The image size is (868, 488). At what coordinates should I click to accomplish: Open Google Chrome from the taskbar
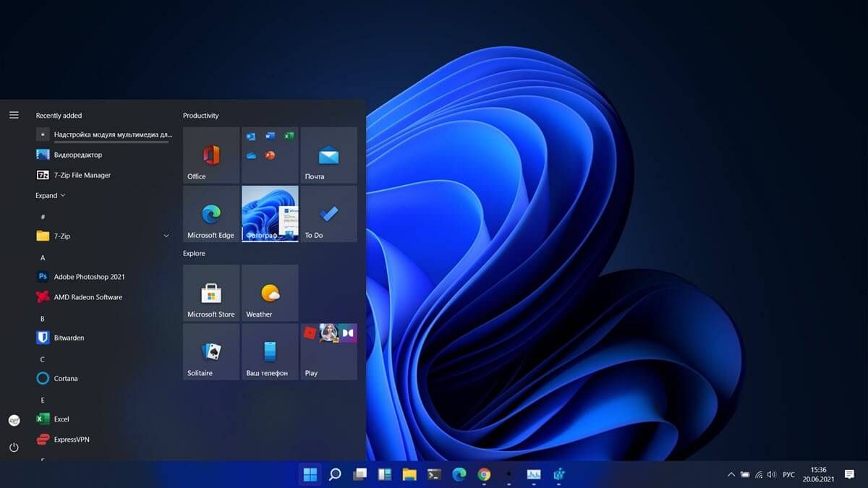pyautogui.click(x=484, y=474)
